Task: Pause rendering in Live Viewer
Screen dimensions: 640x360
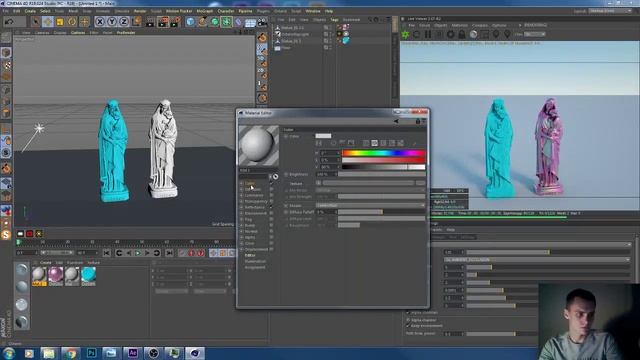Action: pyautogui.click(x=428, y=35)
